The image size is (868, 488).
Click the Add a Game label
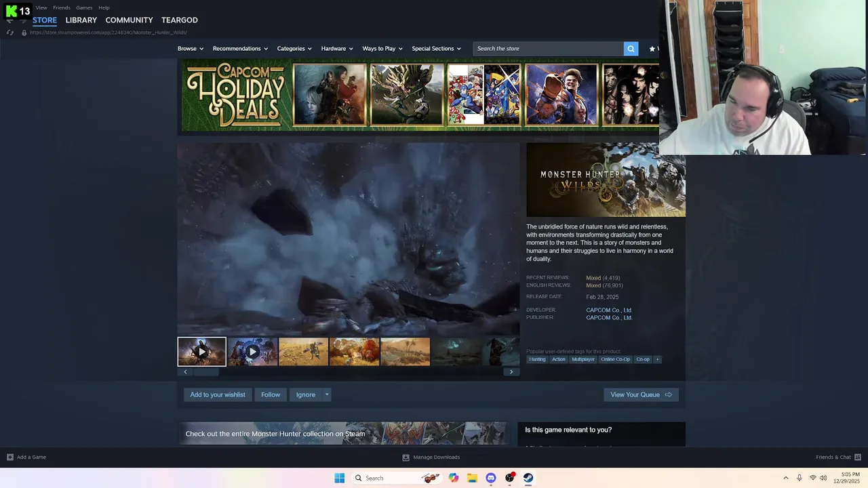[31, 457]
